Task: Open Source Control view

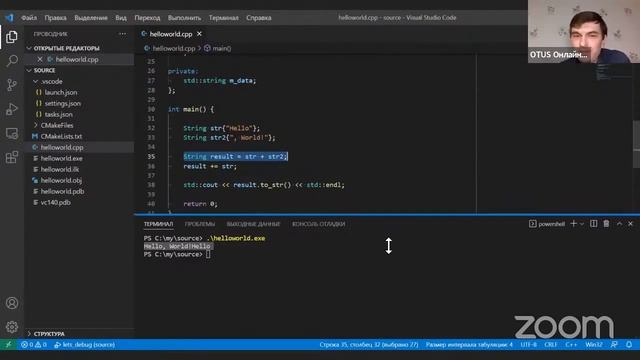Action: coord(12,85)
